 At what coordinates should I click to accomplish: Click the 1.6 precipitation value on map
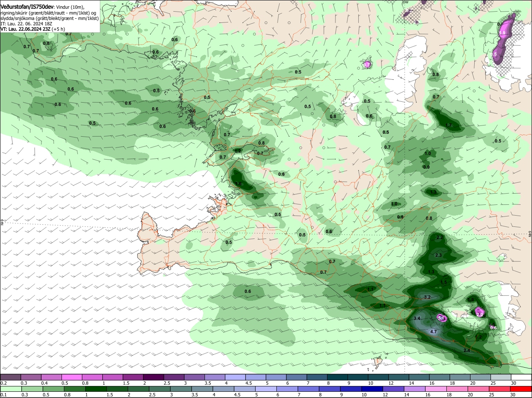pos(238,184)
